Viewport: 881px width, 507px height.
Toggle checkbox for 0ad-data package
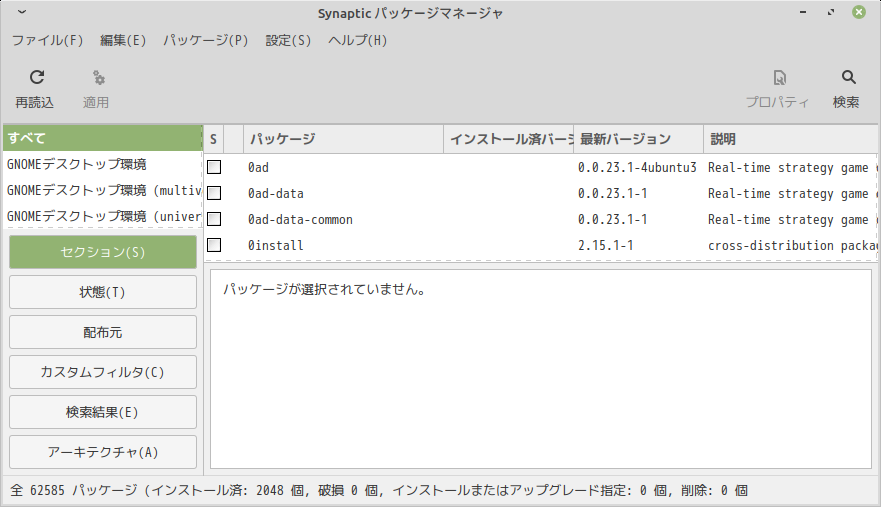(214, 193)
